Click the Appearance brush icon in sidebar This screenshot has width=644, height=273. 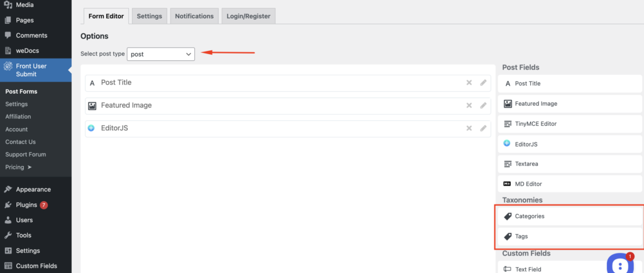point(8,189)
